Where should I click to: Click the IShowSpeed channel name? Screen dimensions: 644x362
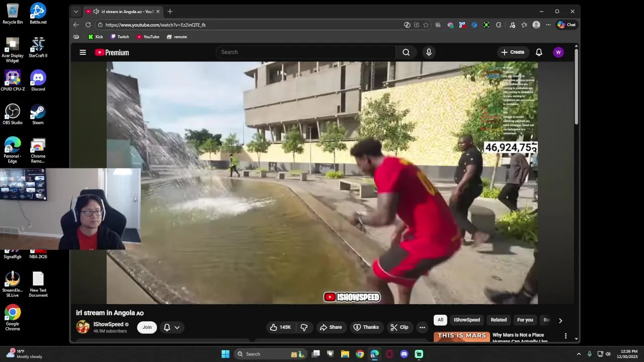[108, 324]
